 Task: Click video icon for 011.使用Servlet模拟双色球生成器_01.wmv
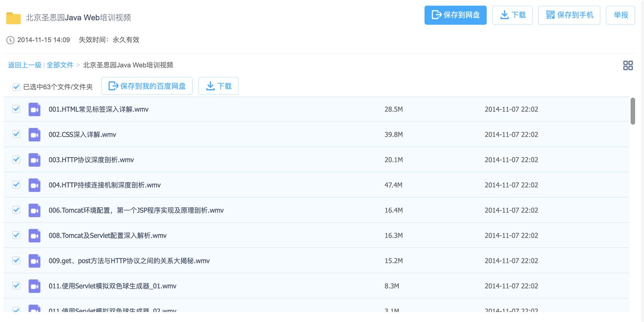coord(34,286)
